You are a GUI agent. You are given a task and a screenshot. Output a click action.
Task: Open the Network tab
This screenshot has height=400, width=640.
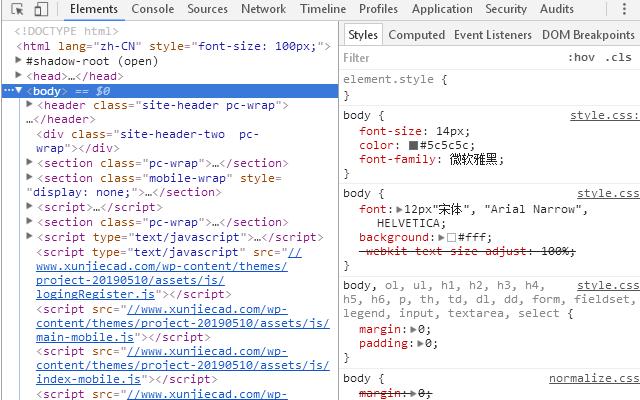click(263, 9)
